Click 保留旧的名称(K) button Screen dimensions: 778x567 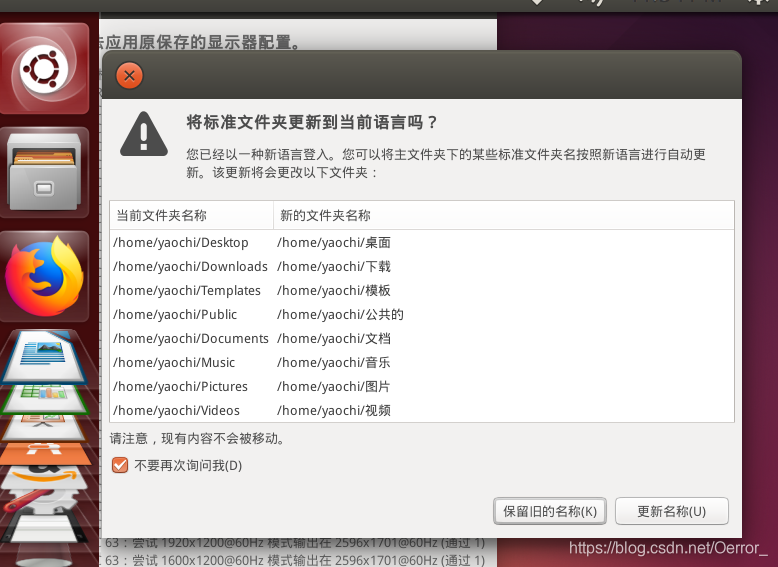(x=550, y=511)
